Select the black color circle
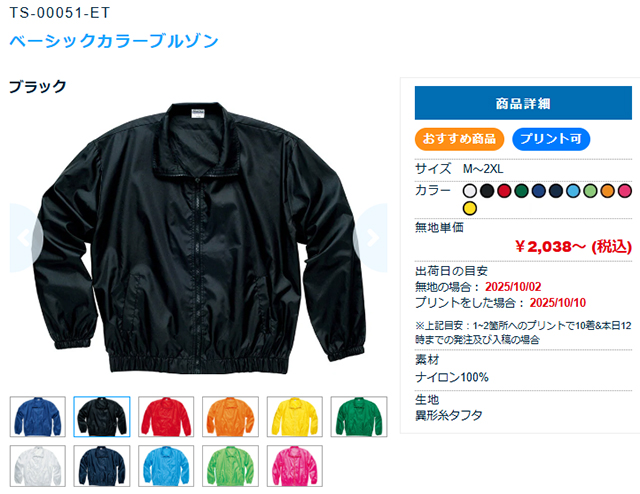Image resolution: width=640 pixels, height=494 pixels. click(x=487, y=191)
